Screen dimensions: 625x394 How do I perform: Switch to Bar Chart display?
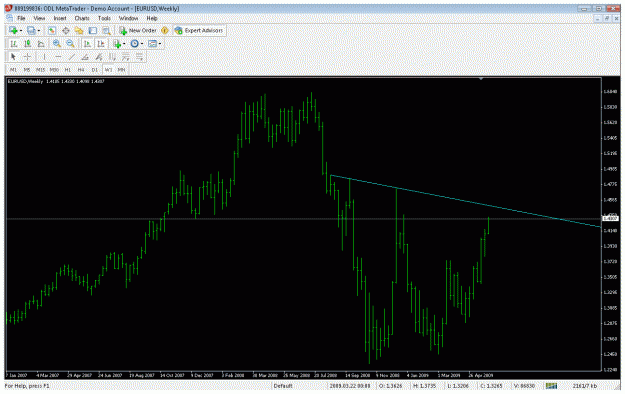coord(14,44)
